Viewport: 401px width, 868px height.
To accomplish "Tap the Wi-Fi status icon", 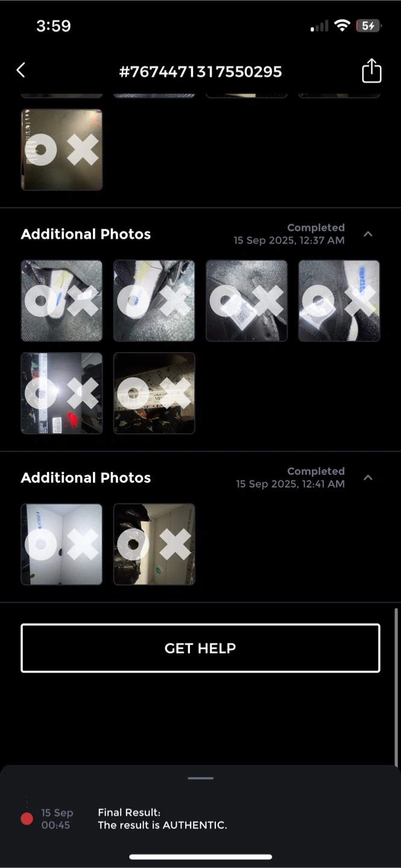I will coord(343,26).
